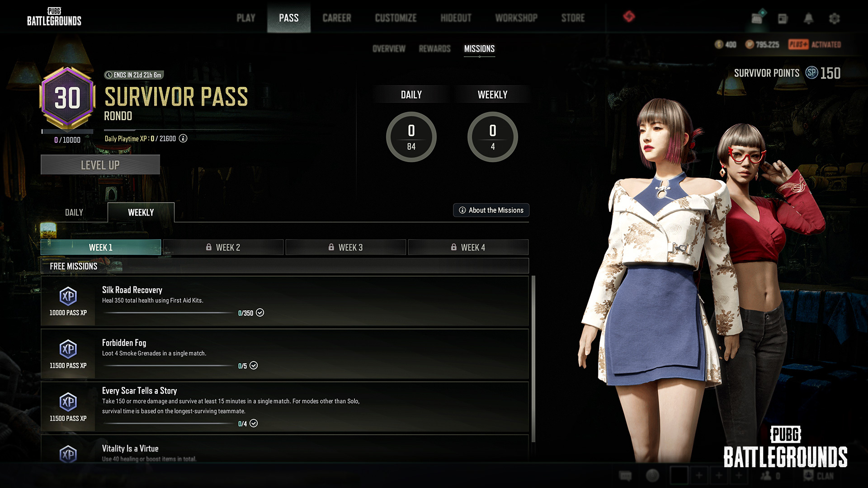Screen dimensions: 868x488
Task: Open the Clan icon at bottom
Action: [819, 475]
